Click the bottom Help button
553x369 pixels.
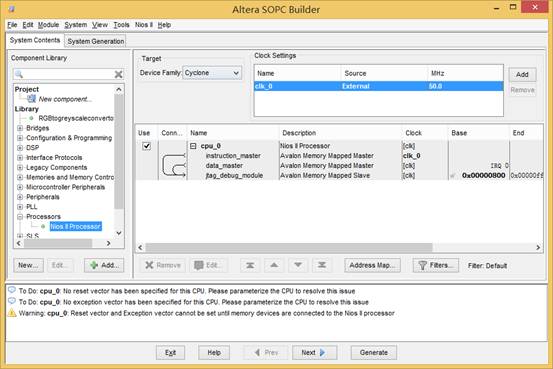coord(214,352)
